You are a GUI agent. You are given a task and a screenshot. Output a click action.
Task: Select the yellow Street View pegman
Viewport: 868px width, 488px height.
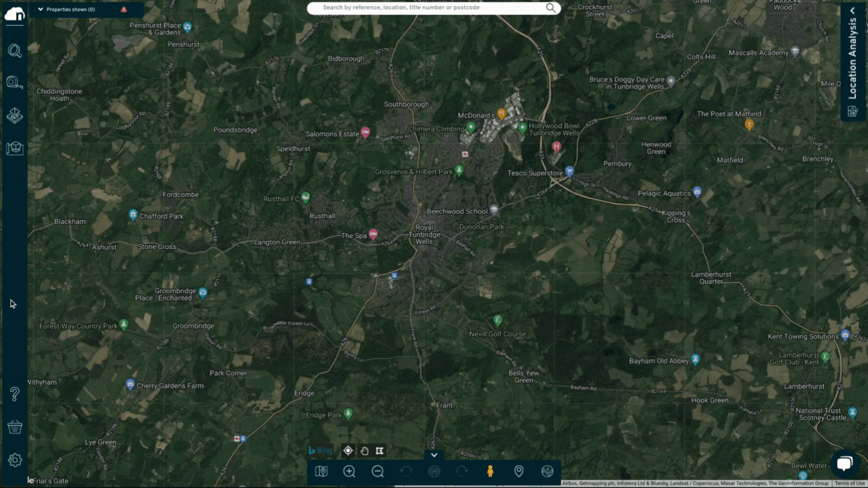pos(490,471)
